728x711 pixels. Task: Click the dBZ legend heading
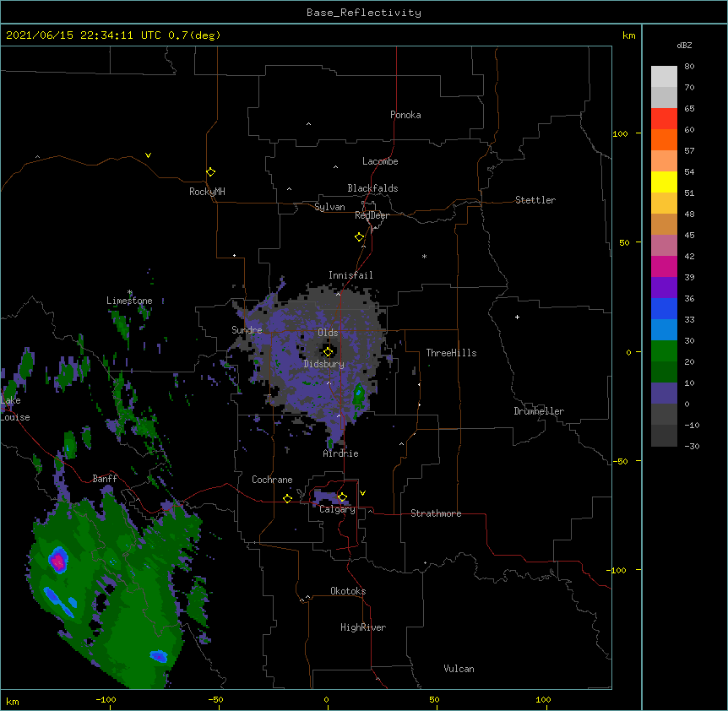684,45
